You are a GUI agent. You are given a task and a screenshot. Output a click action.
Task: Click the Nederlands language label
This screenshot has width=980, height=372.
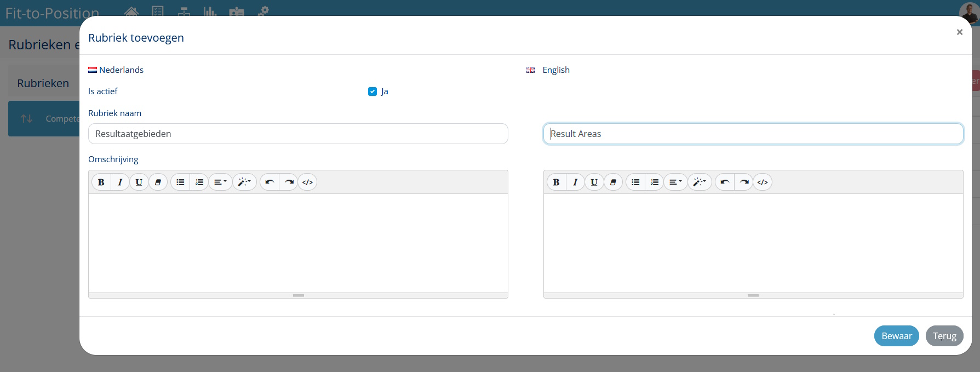[x=121, y=70]
